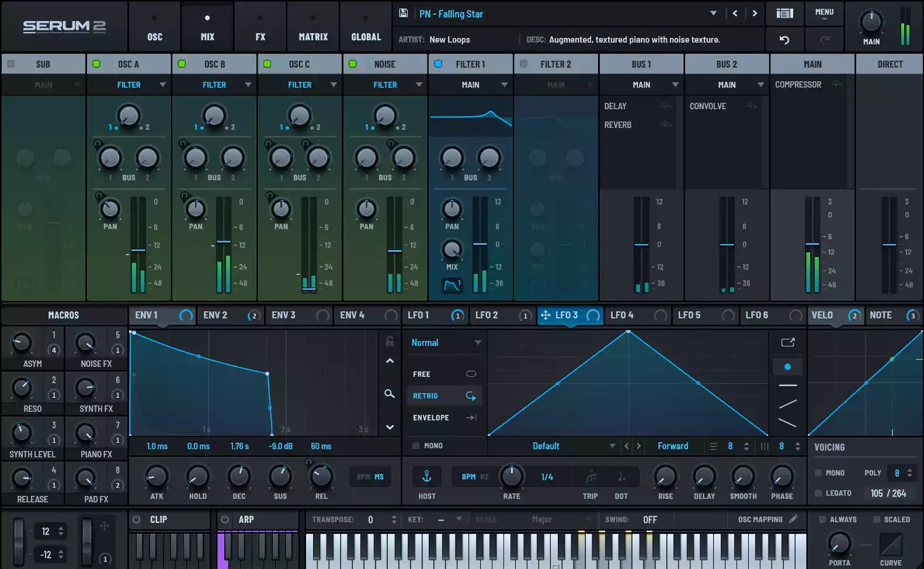This screenshot has width=924, height=569.
Task: Toggle the OSC C enable switch
Action: [x=267, y=64]
